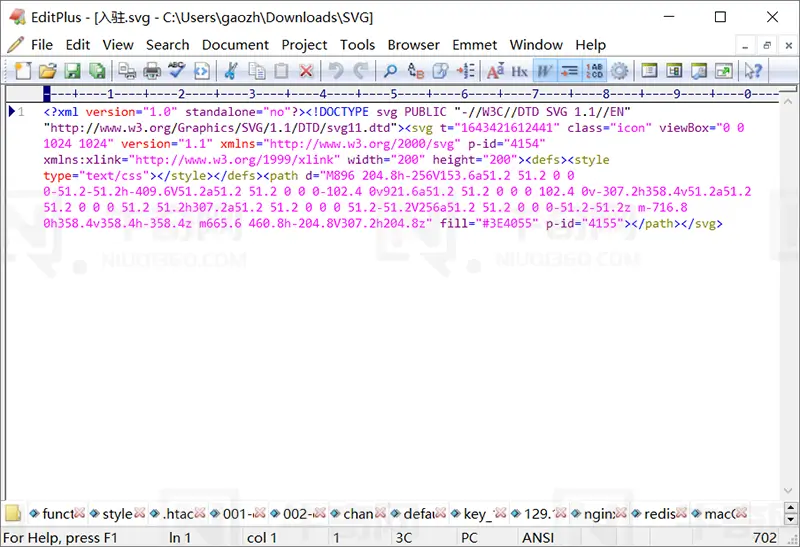The image size is (800, 547).
Task: Open the Replace tool icon
Action: click(416, 70)
